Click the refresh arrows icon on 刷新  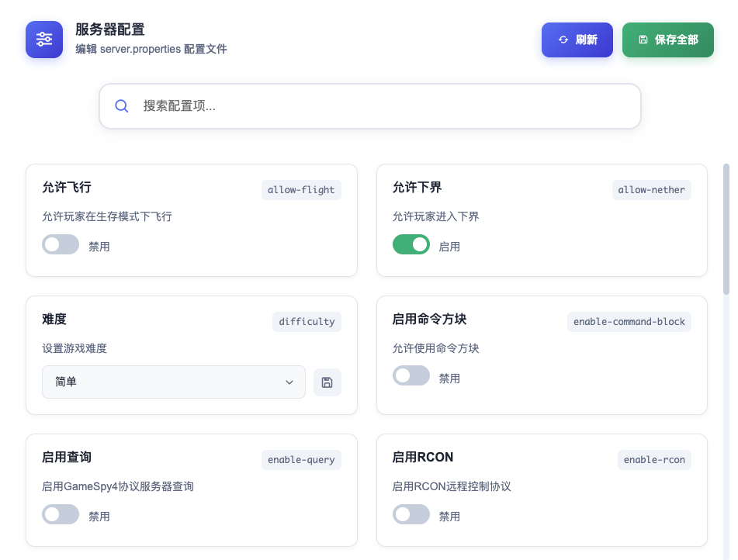tap(563, 40)
